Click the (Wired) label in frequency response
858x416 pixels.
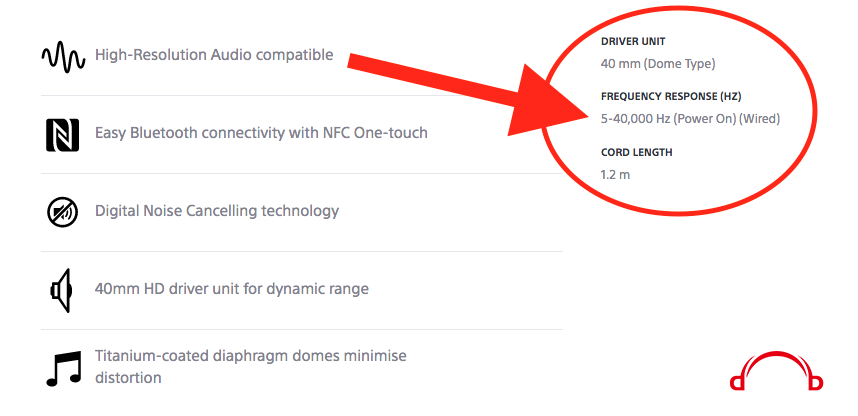[x=760, y=119]
